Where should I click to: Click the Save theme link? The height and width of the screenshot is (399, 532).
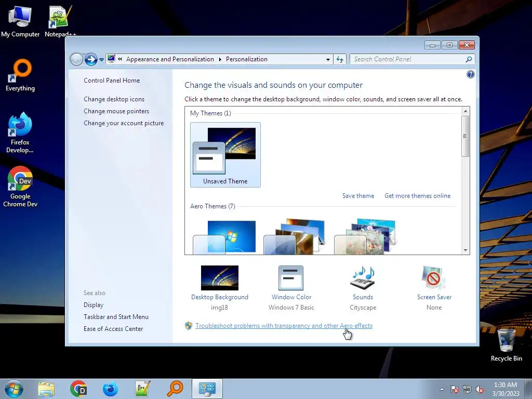coord(358,196)
